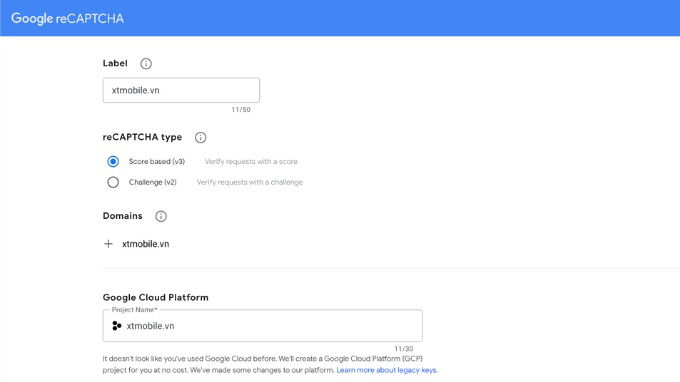Open the Domains info icon

coord(161,216)
